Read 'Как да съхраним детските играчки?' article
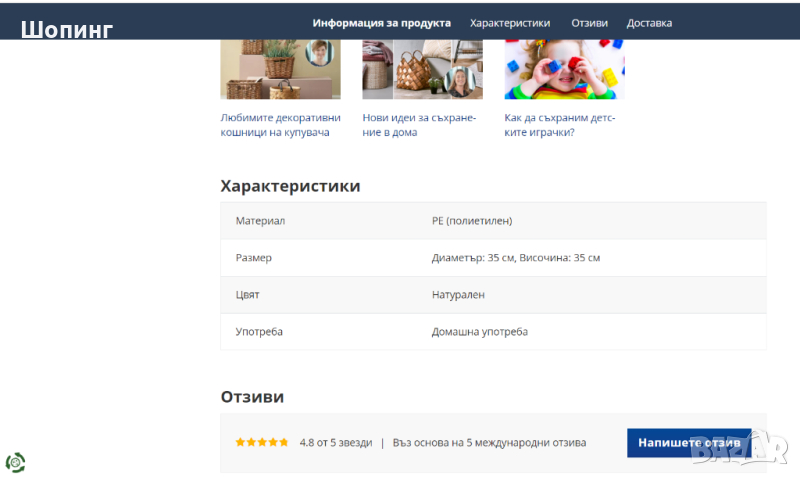Viewport: 800px width, 477px height. pos(559,124)
